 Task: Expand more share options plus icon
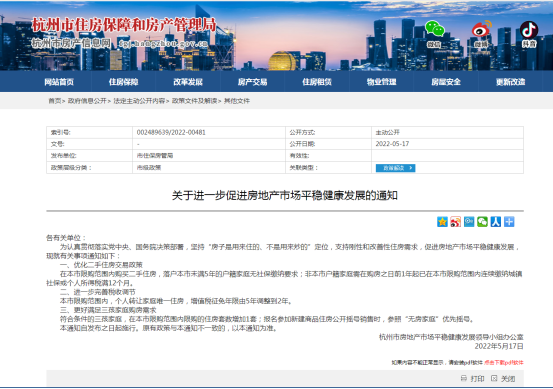[x=509, y=222]
